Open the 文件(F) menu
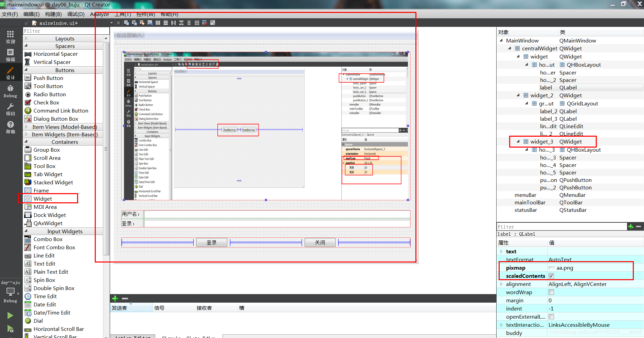This screenshot has width=644, height=338. (10, 14)
